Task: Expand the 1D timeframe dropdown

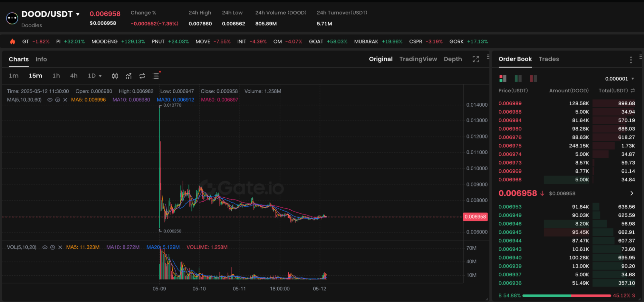Action: tap(95, 76)
